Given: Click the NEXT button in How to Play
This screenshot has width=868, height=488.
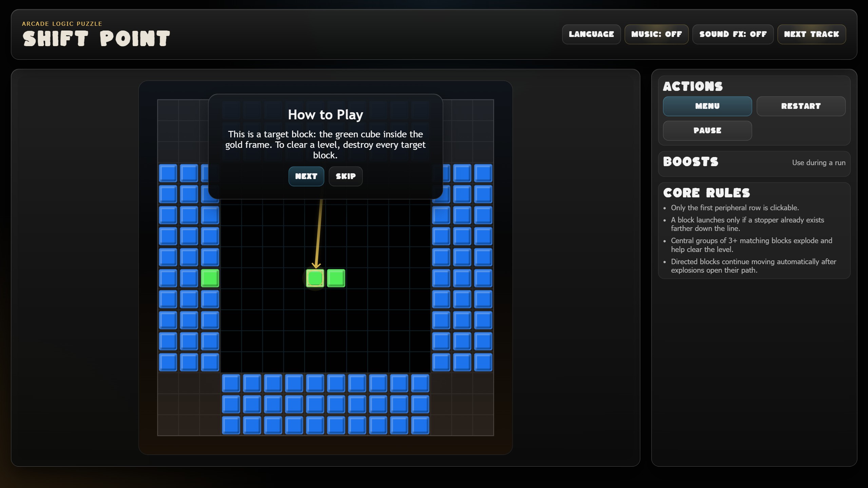Looking at the screenshot, I should (x=306, y=176).
